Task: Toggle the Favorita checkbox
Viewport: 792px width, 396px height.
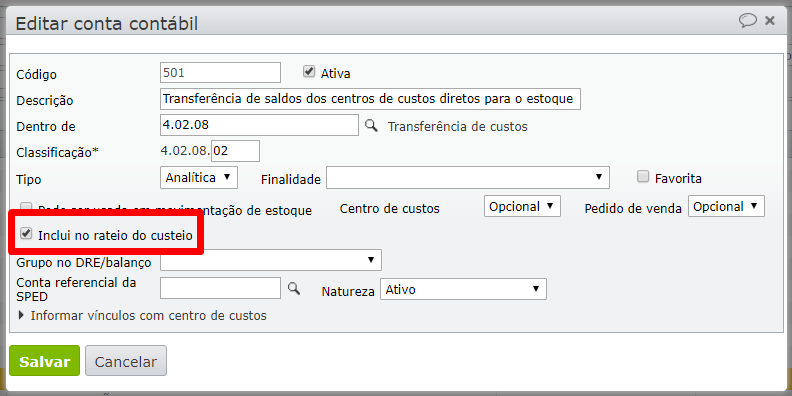Action: pos(643,177)
